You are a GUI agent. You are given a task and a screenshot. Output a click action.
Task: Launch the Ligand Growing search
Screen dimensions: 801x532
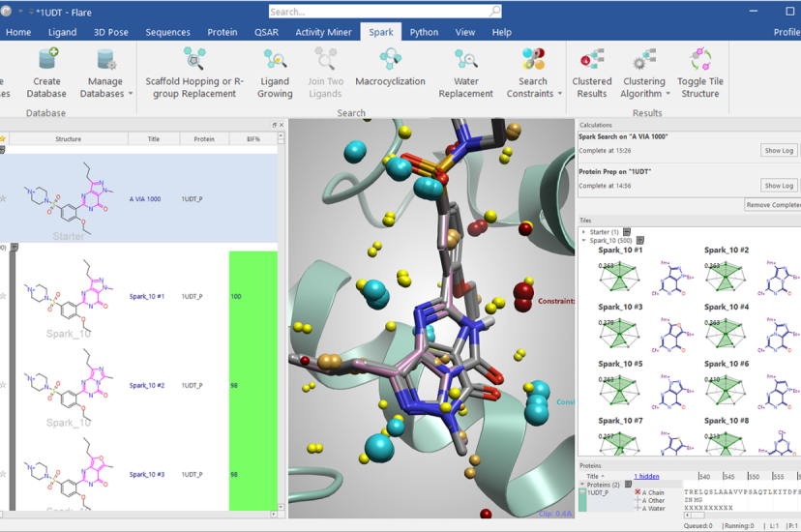[275, 73]
